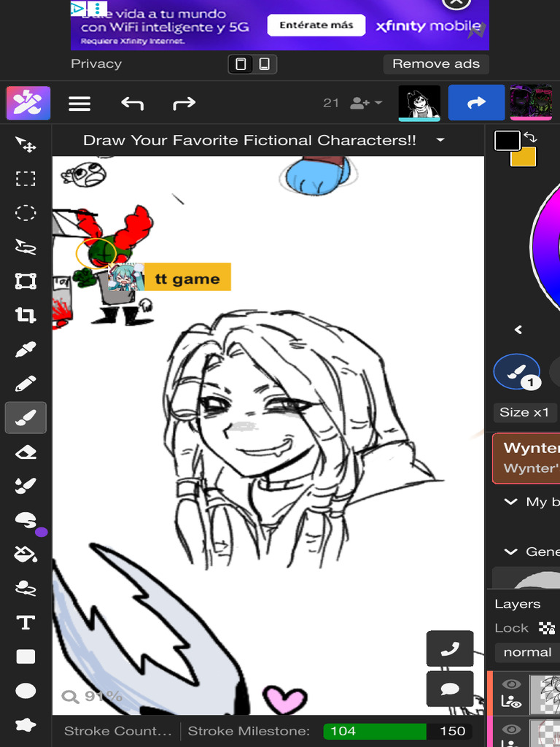Viewport: 560px width, 747px height.
Task: Select the transform tool
Action: tap(26, 281)
